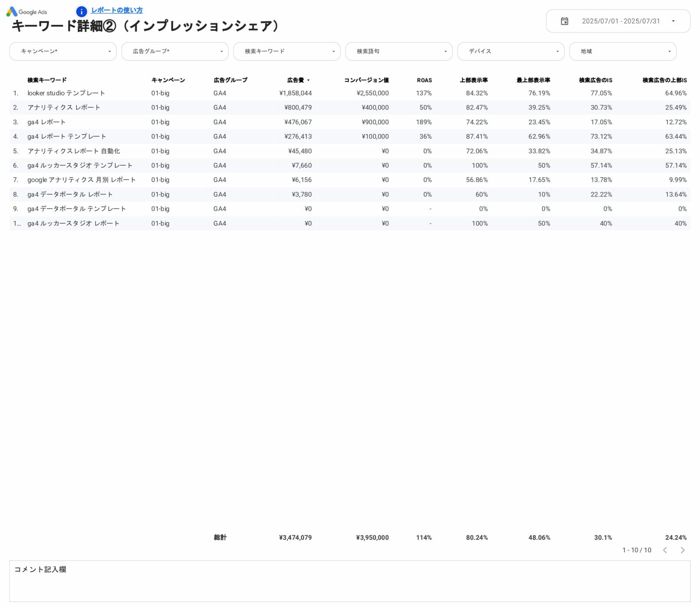Open the calendar icon in the date picker
Image resolution: width=700 pixels, height=607 pixels.
pyautogui.click(x=565, y=20)
